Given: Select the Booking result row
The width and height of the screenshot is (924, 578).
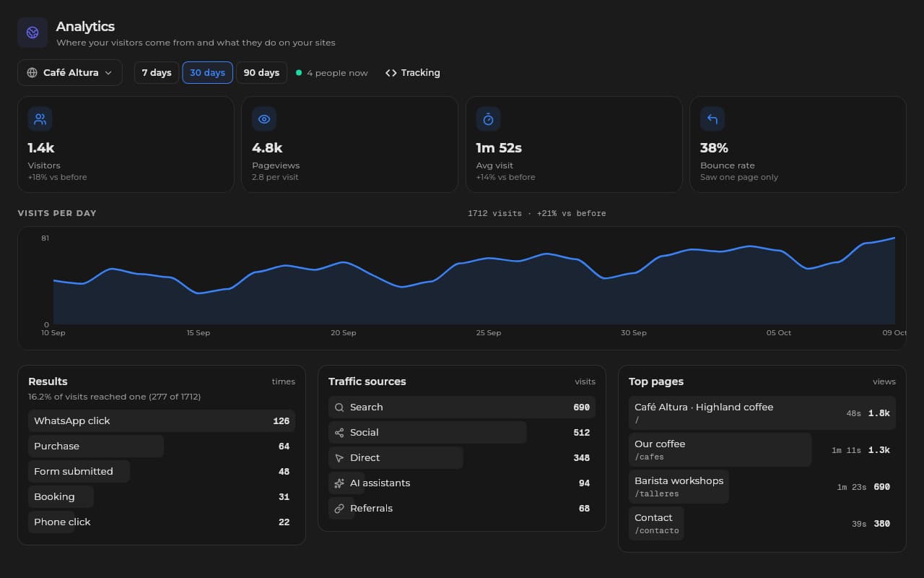Looking at the screenshot, I should click(x=162, y=497).
